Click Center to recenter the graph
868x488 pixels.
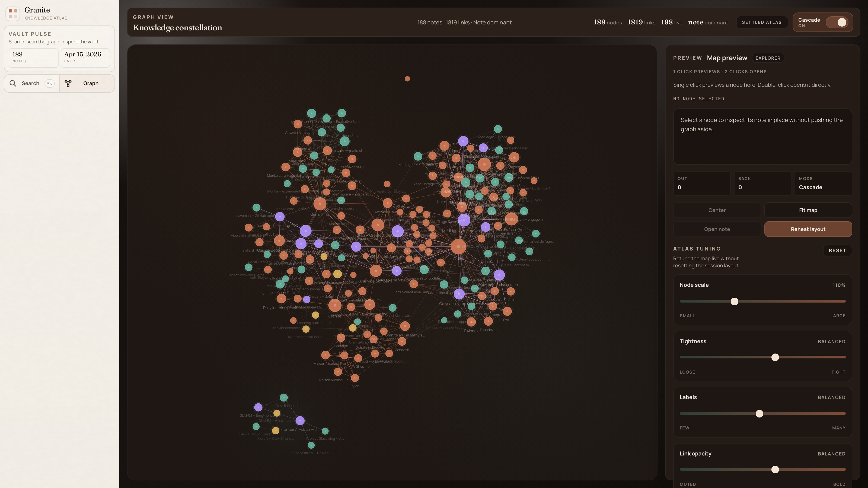pos(717,210)
